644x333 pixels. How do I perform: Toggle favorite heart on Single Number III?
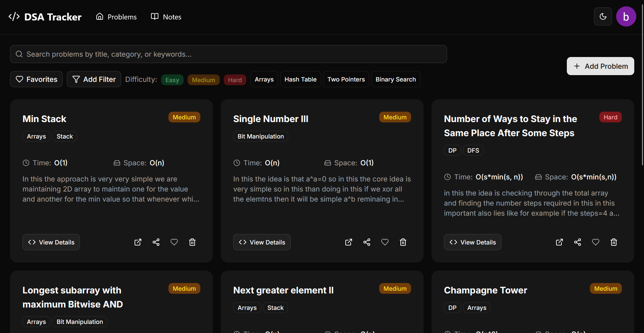pos(385,242)
